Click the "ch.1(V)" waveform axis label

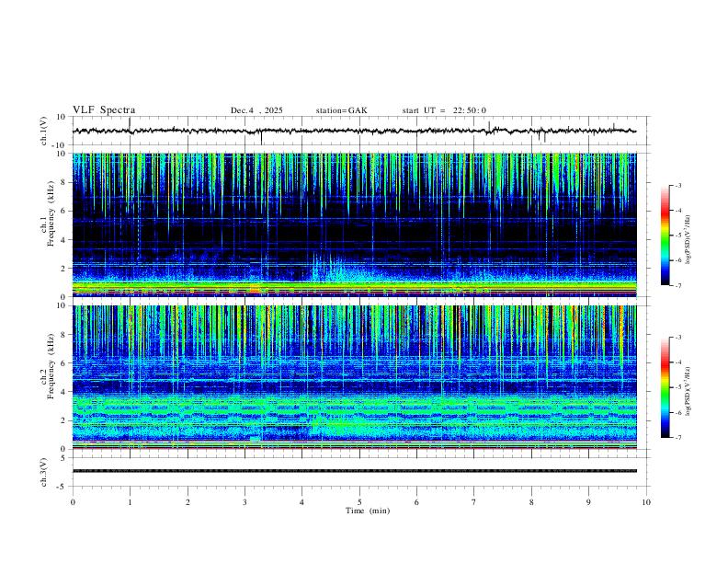(44, 131)
